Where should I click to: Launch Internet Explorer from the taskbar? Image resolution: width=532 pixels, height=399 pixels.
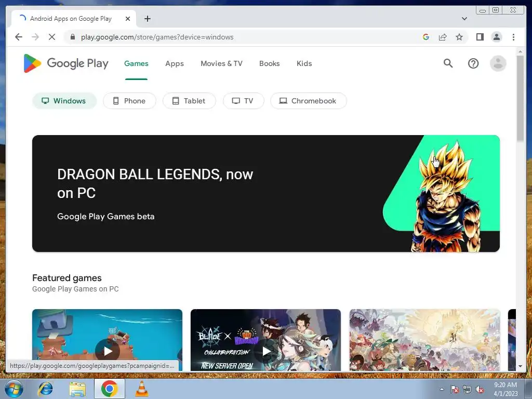(x=45, y=389)
